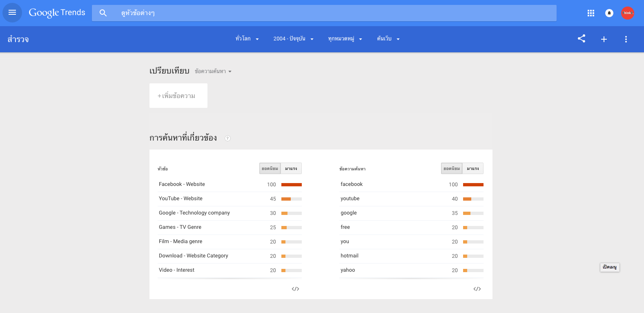Click the plus icon in header
This screenshot has height=313, width=644.
click(x=604, y=39)
